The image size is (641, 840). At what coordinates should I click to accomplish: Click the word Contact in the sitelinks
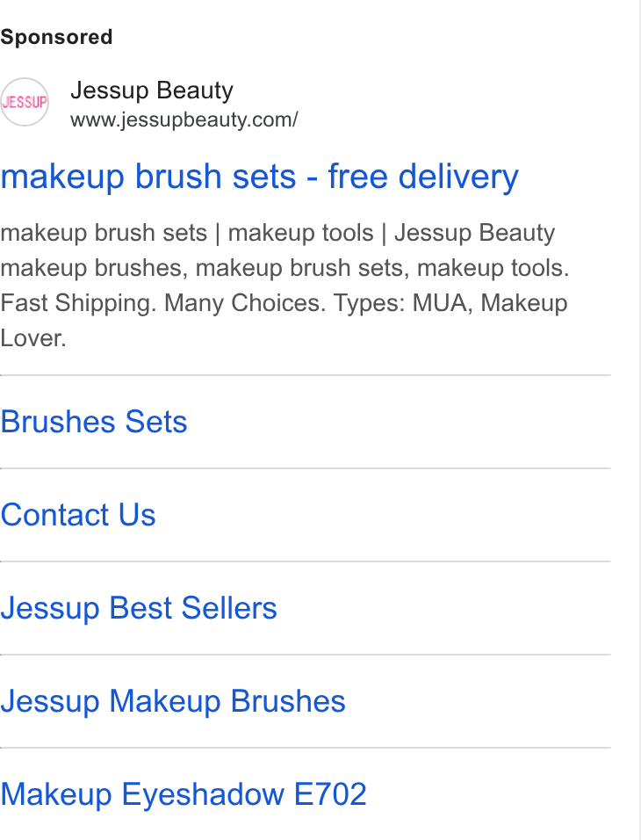[55, 515]
